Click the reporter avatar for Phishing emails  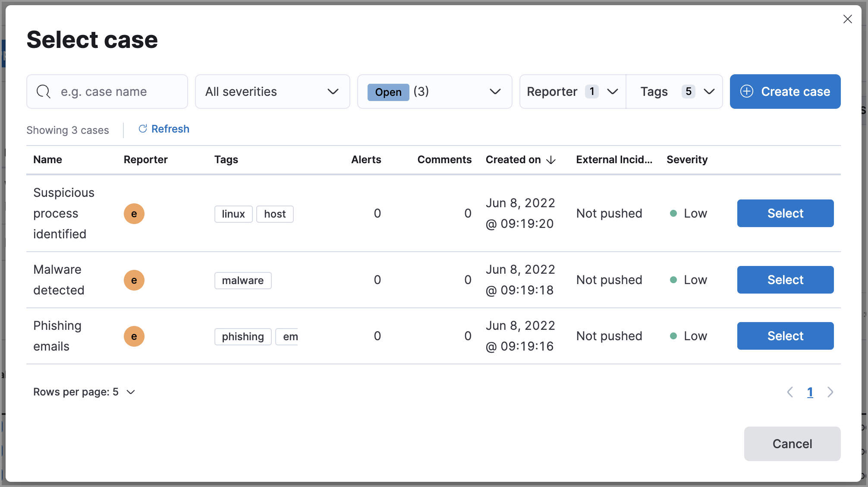pyautogui.click(x=134, y=336)
